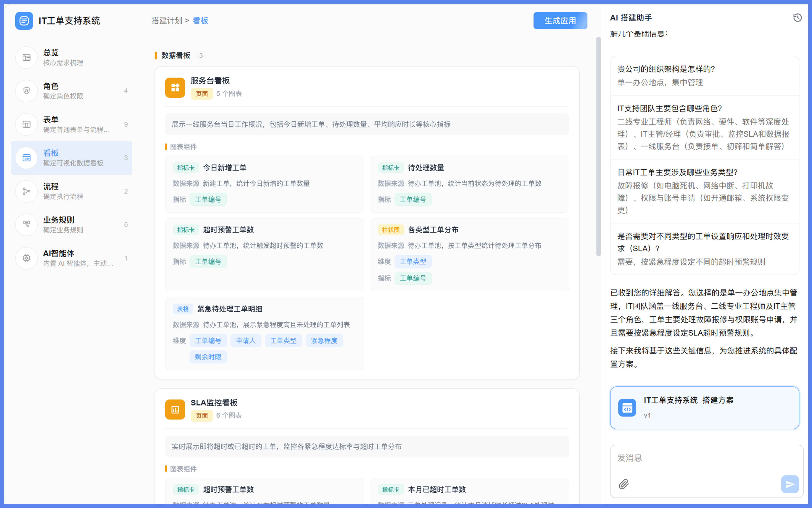Click the 页面 tag under 服务台看板
Image resolution: width=812 pixels, height=508 pixels.
202,94
